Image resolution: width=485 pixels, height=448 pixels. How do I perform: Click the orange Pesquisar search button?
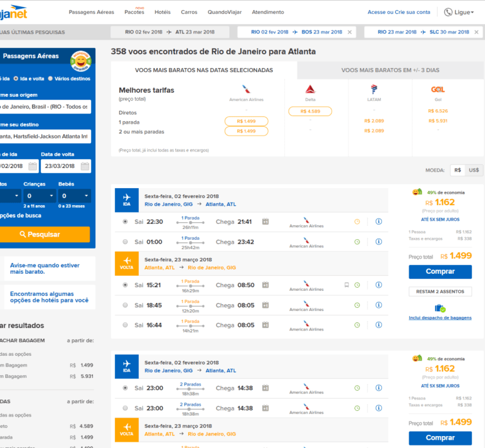[x=39, y=234]
